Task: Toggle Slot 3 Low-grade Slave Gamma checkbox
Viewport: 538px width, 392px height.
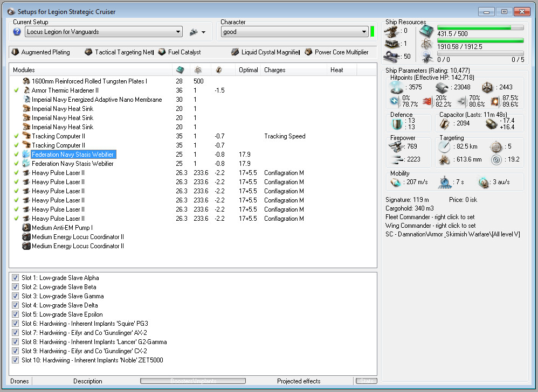Action: (x=15, y=296)
